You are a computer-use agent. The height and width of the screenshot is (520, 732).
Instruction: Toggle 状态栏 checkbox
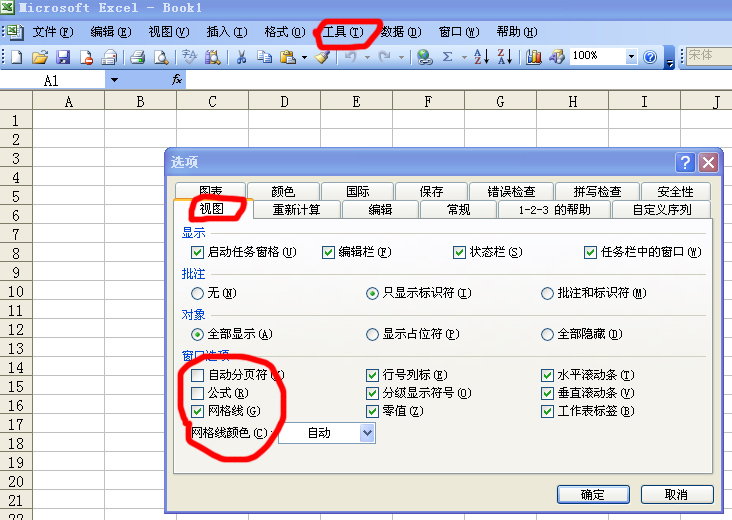pos(460,253)
